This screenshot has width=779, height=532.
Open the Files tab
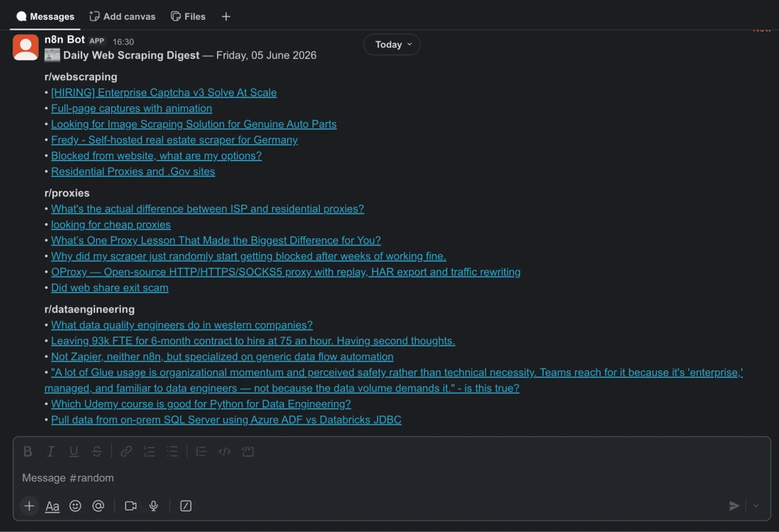click(188, 16)
